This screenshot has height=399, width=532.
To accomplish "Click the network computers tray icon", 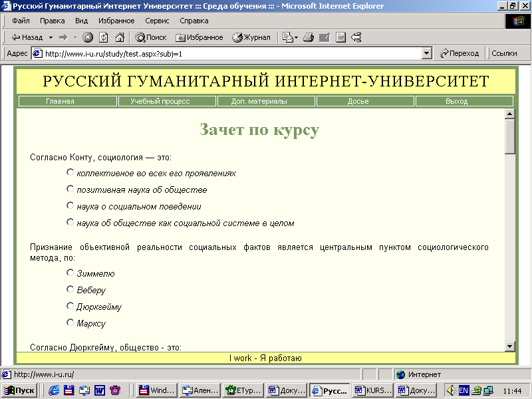I will click(489, 390).
